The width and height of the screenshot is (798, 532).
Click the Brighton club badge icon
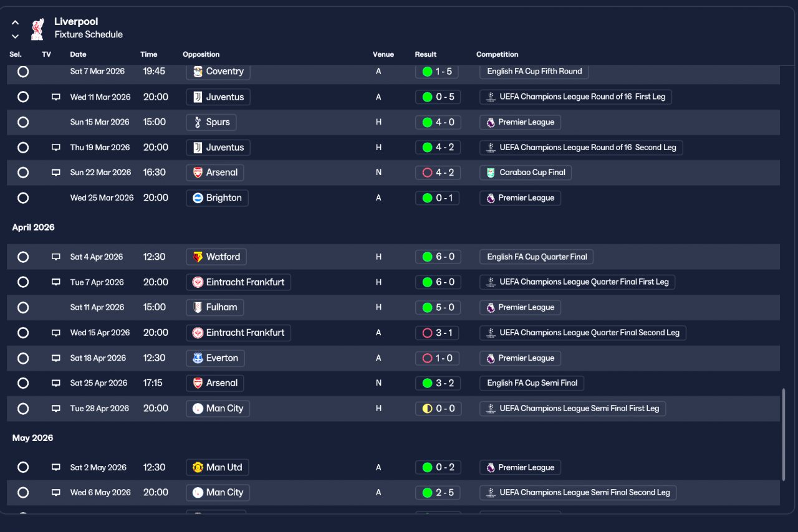coord(198,198)
